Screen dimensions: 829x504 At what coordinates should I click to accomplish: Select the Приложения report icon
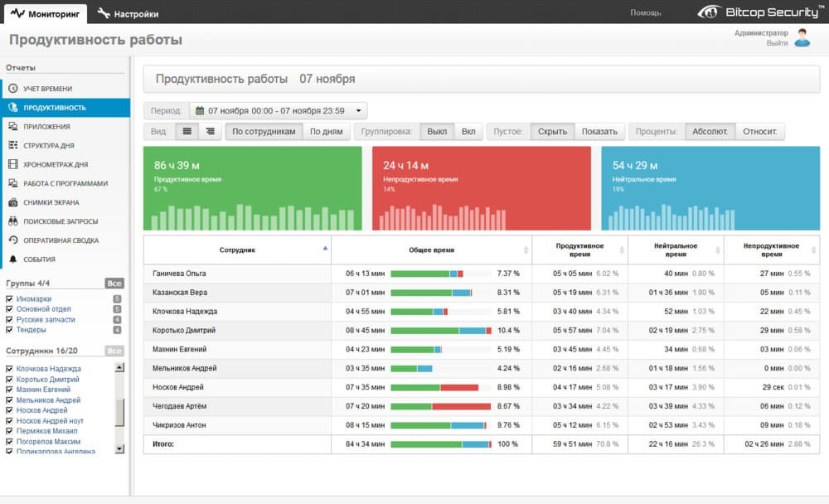point(13,127)
